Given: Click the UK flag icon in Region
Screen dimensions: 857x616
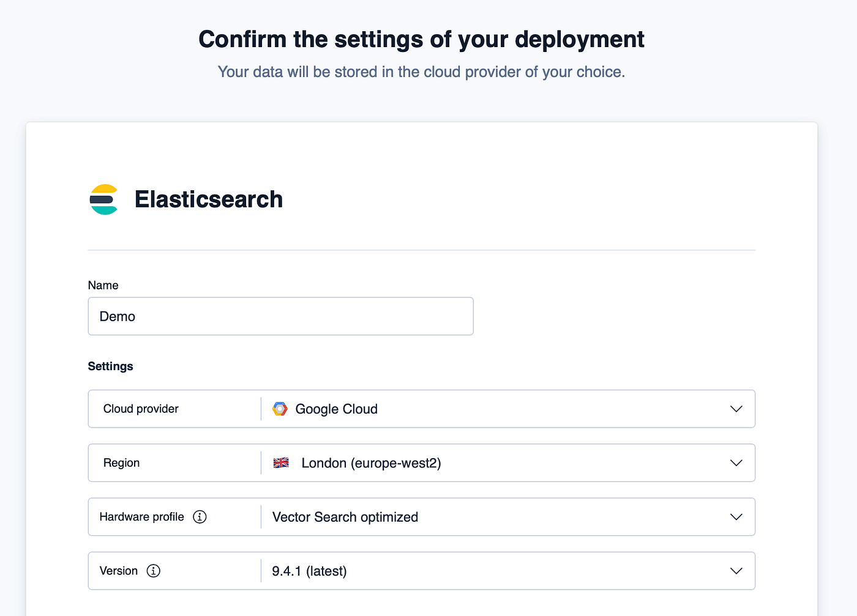Looking at the screenshot, I should pos(281,463).
